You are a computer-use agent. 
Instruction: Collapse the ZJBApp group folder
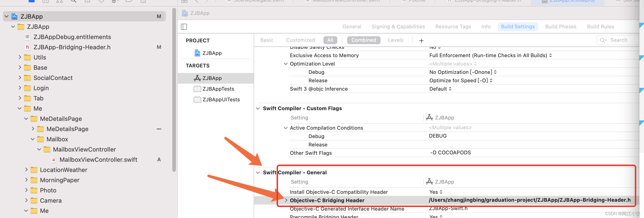13,27
